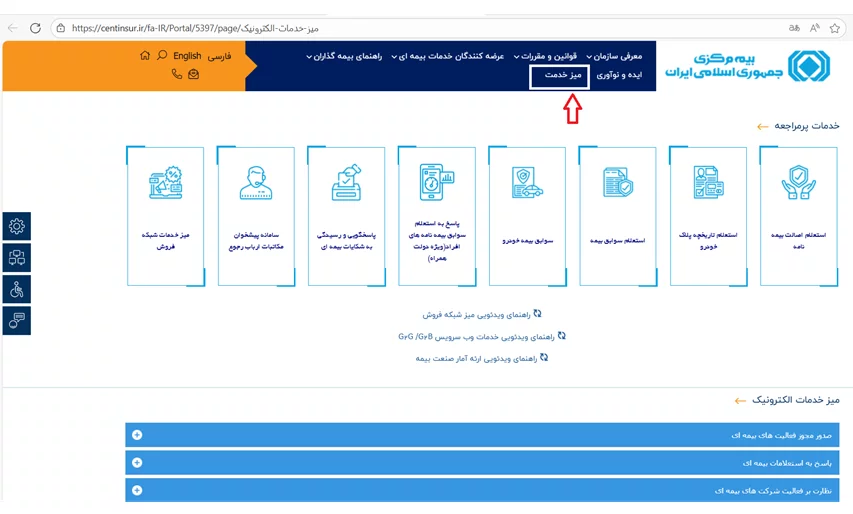Expand the 'پاسخ به استعلامات بیمه ای' accordion

482,463
